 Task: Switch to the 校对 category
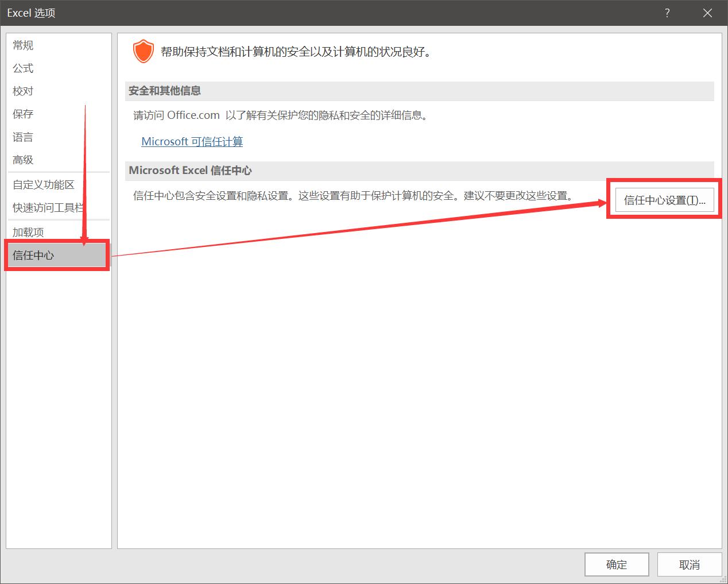(x=22, y=91)
